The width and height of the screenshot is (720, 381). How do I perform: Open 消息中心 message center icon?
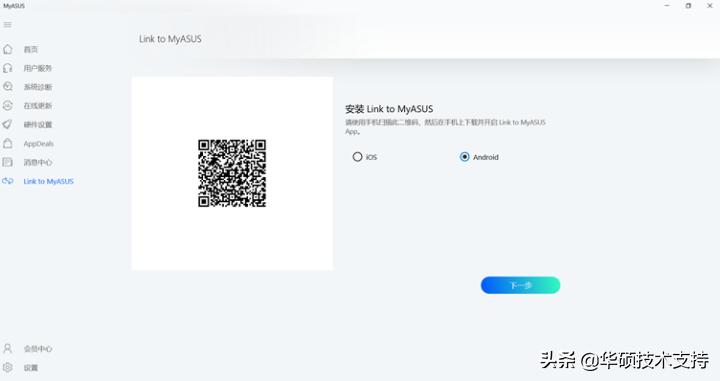[8, 162]
